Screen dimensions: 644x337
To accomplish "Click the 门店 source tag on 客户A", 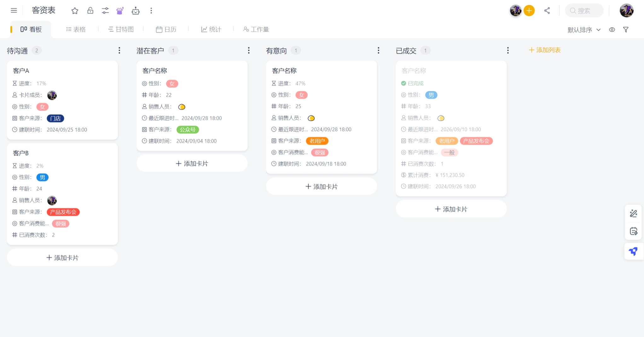I will 55,118.
